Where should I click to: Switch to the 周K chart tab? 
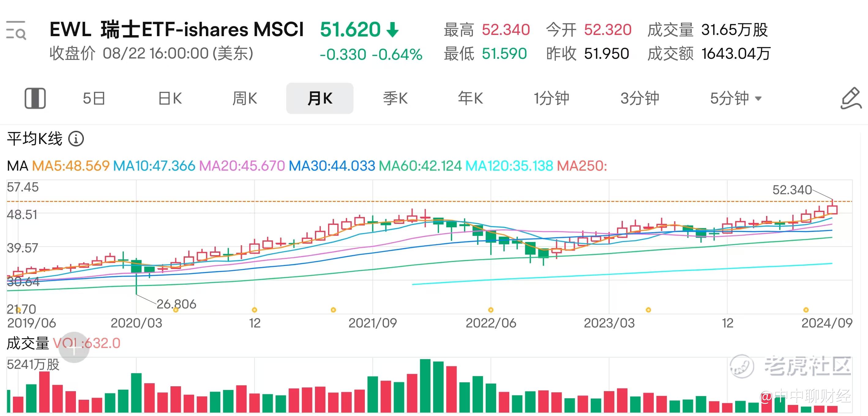tap(245, 98)
